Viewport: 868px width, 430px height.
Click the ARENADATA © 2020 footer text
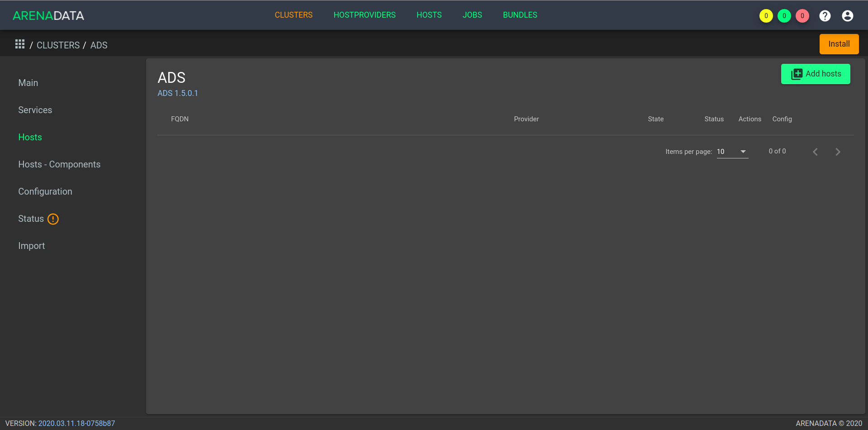829,423
